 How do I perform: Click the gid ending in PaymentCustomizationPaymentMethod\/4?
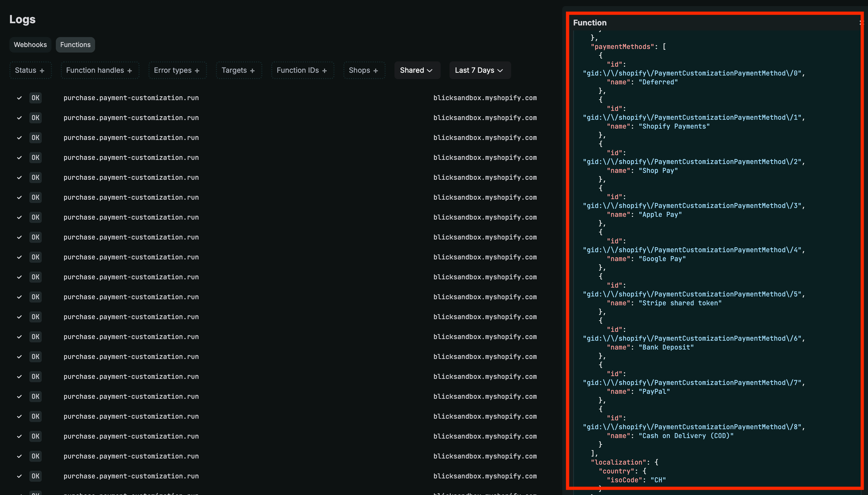point(692,250)
